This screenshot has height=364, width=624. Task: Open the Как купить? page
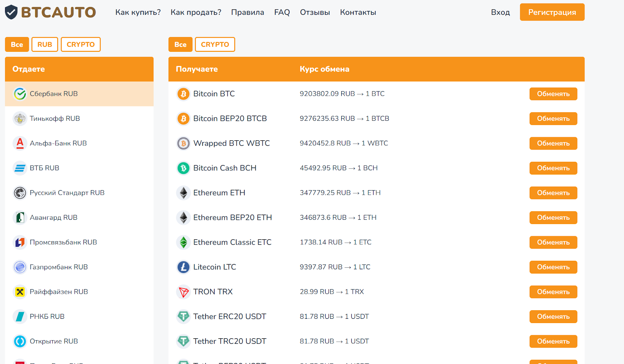[x=138, y=12]
